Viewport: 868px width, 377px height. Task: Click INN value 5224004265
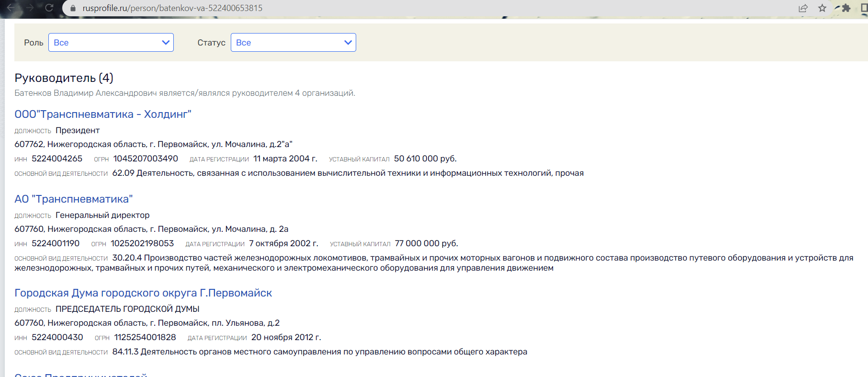point(57,159)
